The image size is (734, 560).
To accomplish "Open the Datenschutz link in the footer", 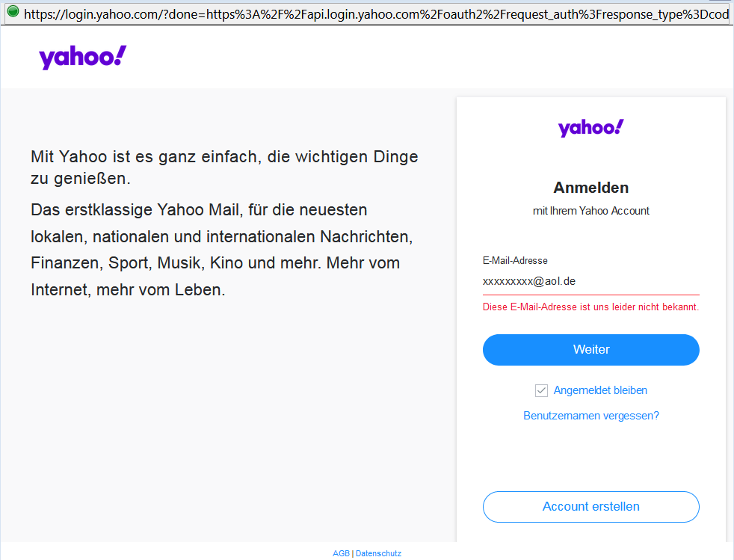I will pyautogui.click(x=378, y=553).
